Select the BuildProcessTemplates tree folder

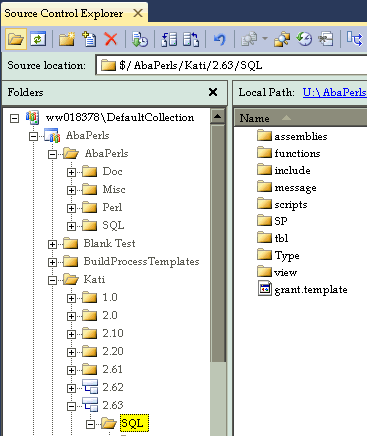pyautogui.click(x=141, y=261)
